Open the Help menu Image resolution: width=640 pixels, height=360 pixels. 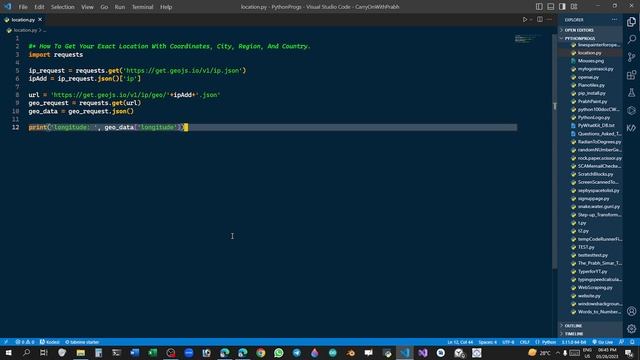click(x=166, y=7)
